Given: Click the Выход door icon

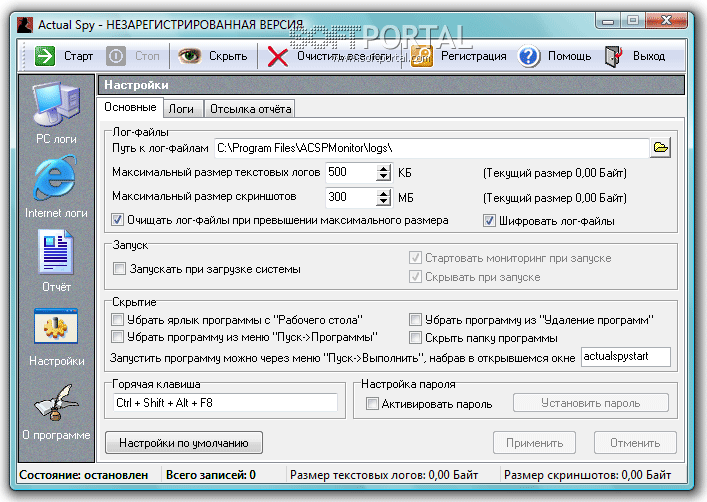Looking at the screenshot, I should pyautogui.click(x=614, y=56).
